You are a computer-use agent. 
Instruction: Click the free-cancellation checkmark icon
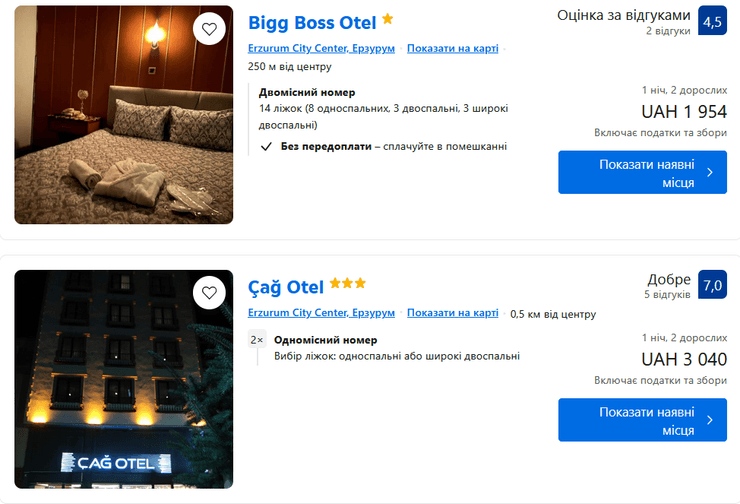click(265, 146)
